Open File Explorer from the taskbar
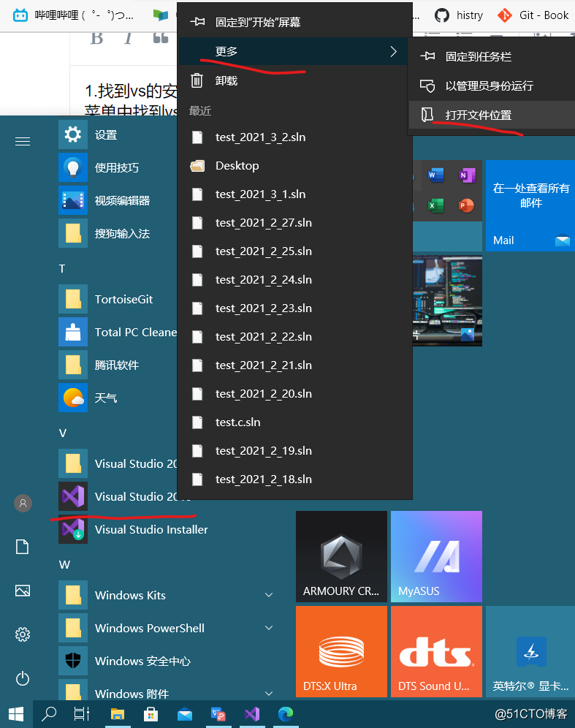Screen dimensions: 575x728 click(x=118, y=714)
